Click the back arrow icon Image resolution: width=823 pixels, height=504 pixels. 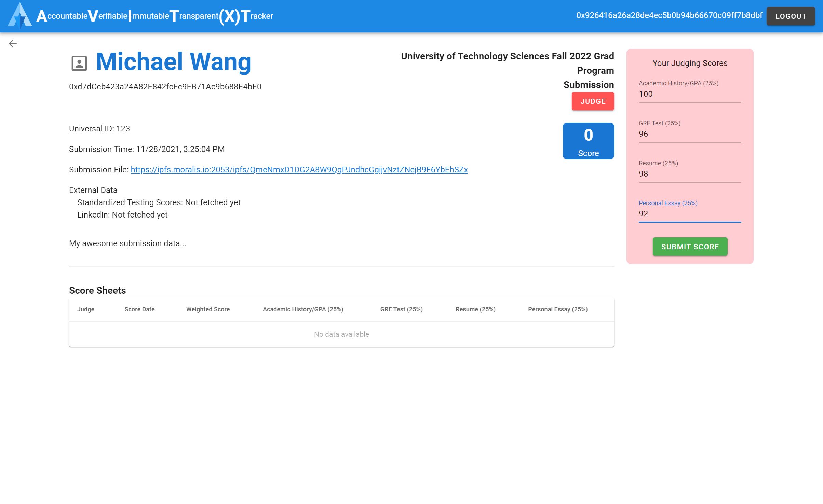tap(13, 43)
